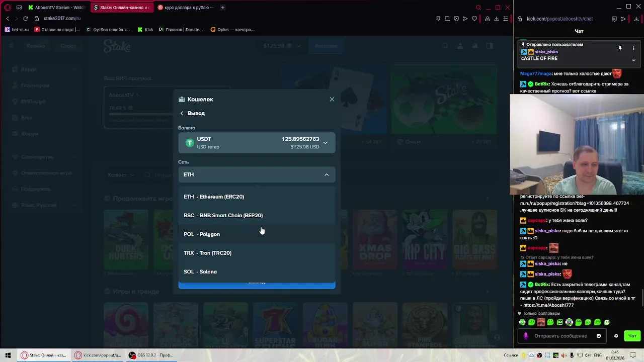Go back in browser history
This screenshot has height=362, width=644.
click(x=8, y=19)
